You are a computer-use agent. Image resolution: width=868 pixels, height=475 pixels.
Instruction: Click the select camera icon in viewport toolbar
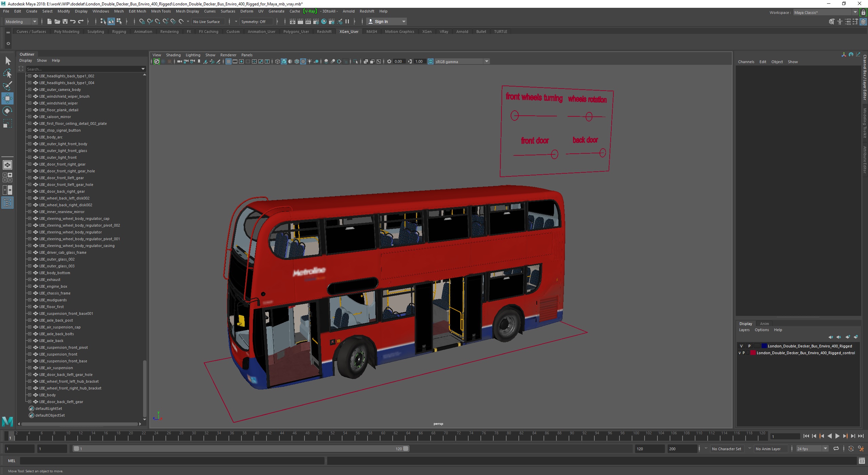coord(179,61)
